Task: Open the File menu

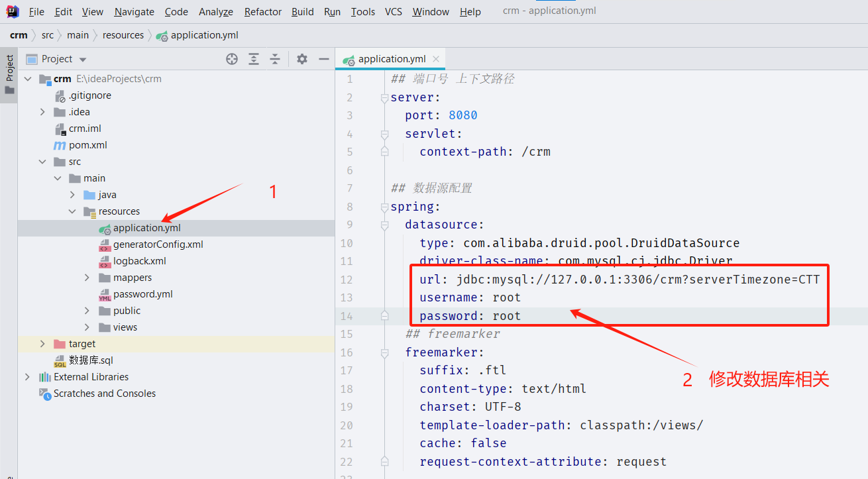Action: [x=36, y=12]
